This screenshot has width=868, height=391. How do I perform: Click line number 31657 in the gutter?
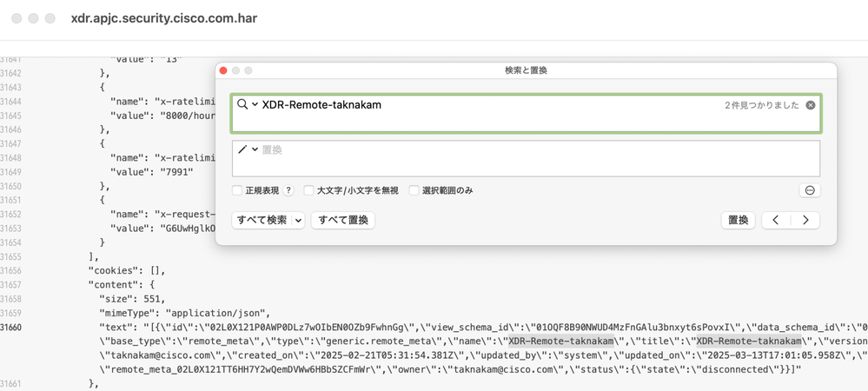[x=11, y=285]
